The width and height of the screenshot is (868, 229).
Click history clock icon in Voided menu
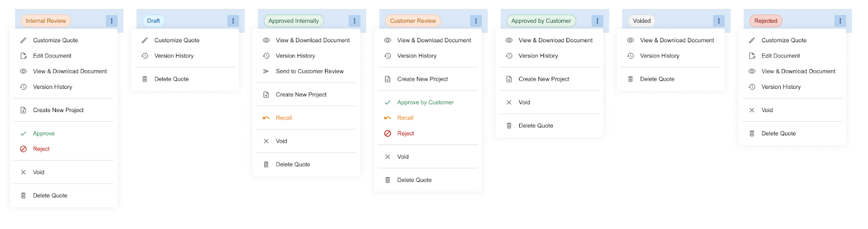630,56
